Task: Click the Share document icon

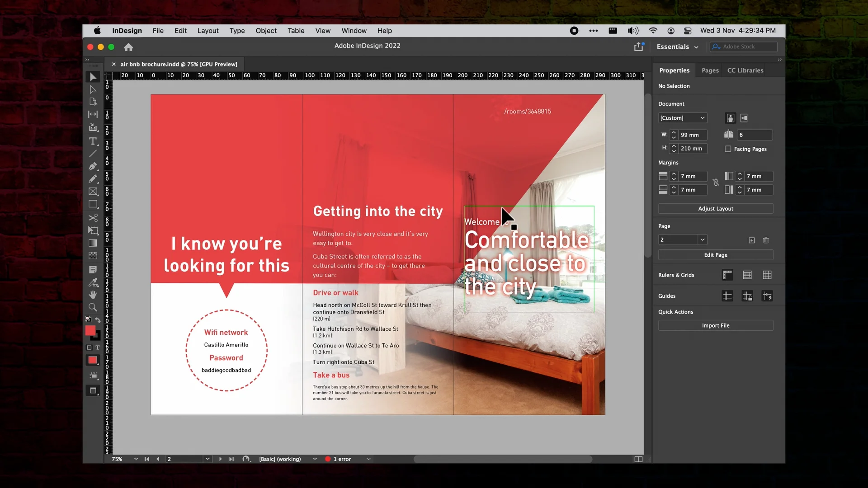Action: click(638, 47)
